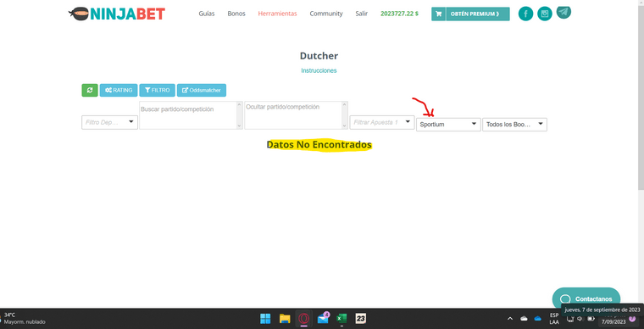
Task: Open Oddsmatcher tool button
Action: pyautogui.click(x=202, y=91)
